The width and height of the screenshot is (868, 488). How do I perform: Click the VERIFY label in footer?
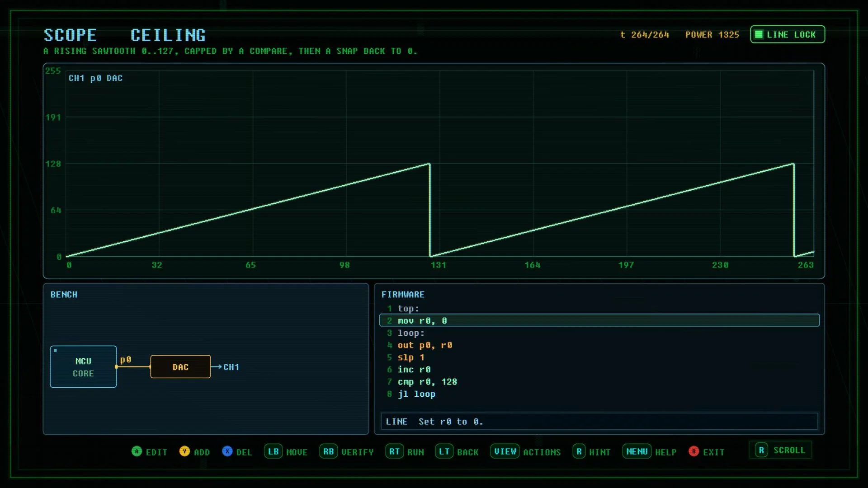[x=358, y=452]
